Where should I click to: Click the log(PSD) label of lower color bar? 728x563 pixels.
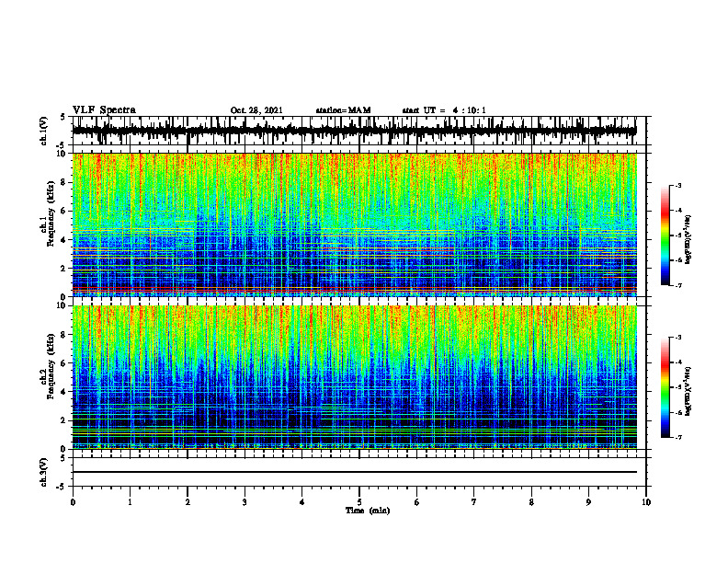point(688,391)
